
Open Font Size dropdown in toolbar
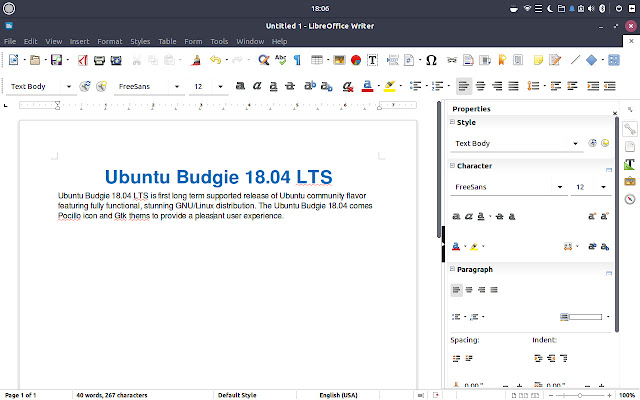pyautogui.click(x=220, y=87)
